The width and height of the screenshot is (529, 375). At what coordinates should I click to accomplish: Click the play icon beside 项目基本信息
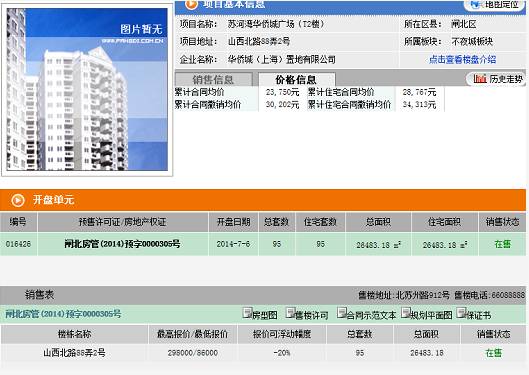point(191,4)
